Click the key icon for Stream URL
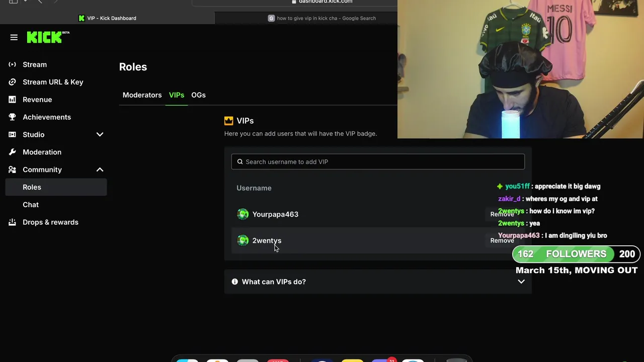 (x=13, y=82)
